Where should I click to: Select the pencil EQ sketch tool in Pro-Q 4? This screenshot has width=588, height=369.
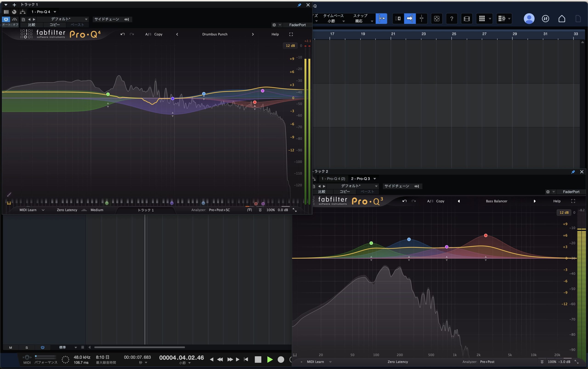pyautogui.click(x=9, y=194)
